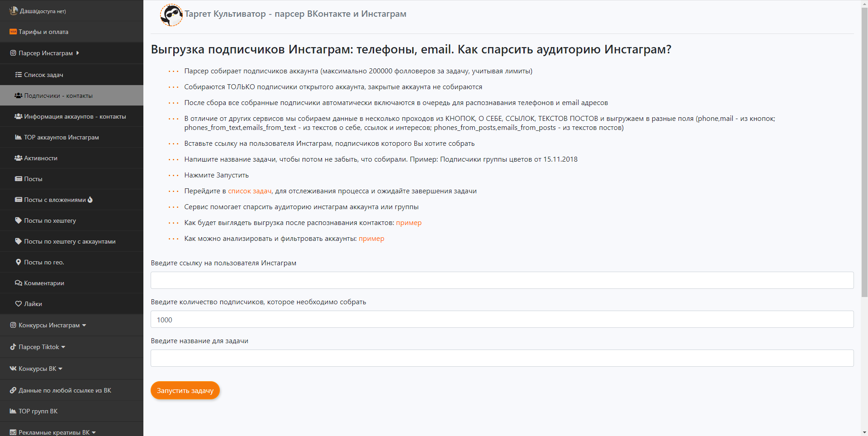Click the heading Выгрузка подписчиков Инстаграм
The width and height of the screenshot is (868, 436).
(x=411, y=49)
